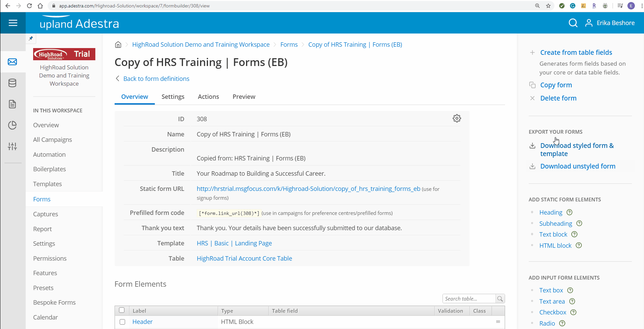Click Delete form action
Image resolution: width=644 pixels, height=329 pixels.
pos(558,98)
